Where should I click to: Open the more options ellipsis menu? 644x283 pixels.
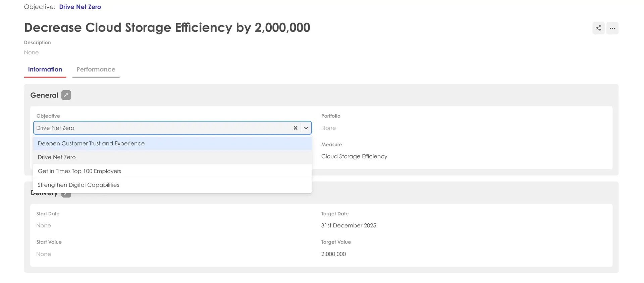612,28
